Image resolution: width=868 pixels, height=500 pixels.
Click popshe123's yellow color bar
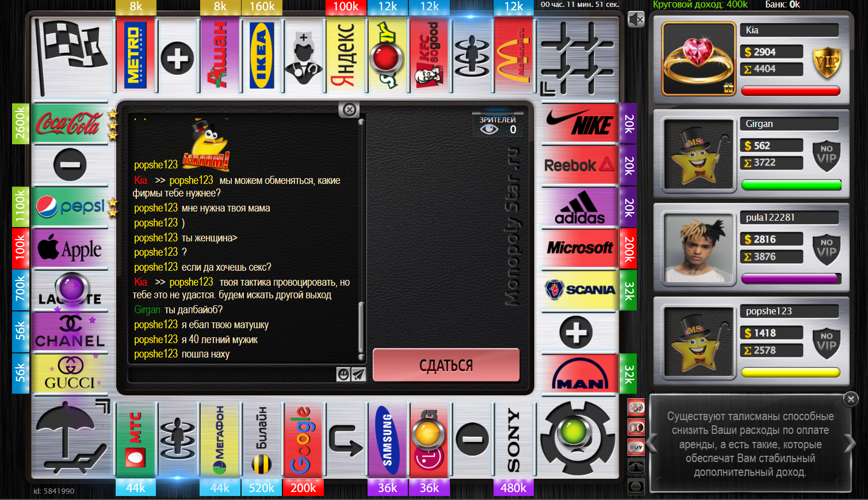791,372
